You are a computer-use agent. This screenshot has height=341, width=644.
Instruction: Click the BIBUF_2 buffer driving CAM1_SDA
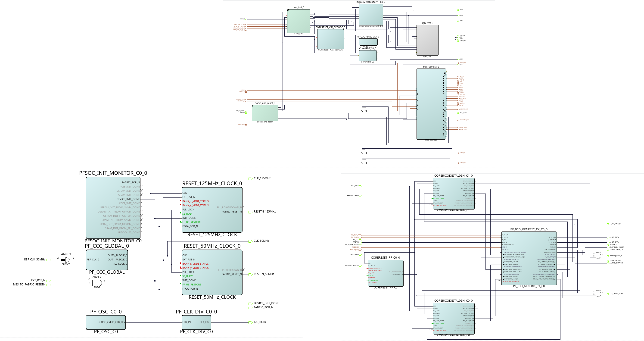click(x=362, y=163)
